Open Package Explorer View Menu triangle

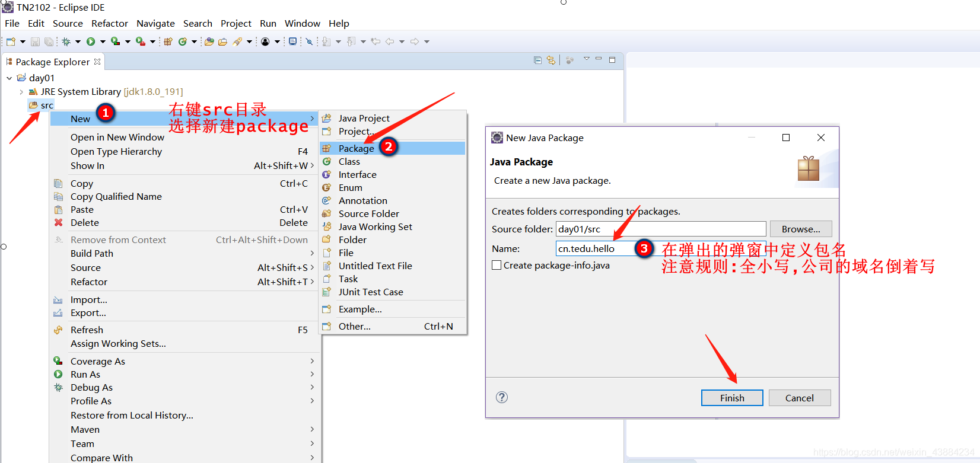tap(586, 59)
